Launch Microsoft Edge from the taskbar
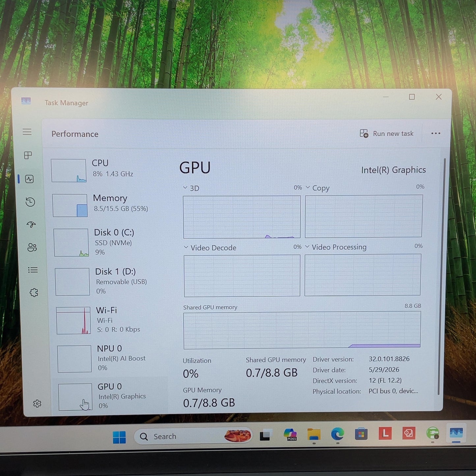The width and height of the screenshot is (476, 476). 337,434
